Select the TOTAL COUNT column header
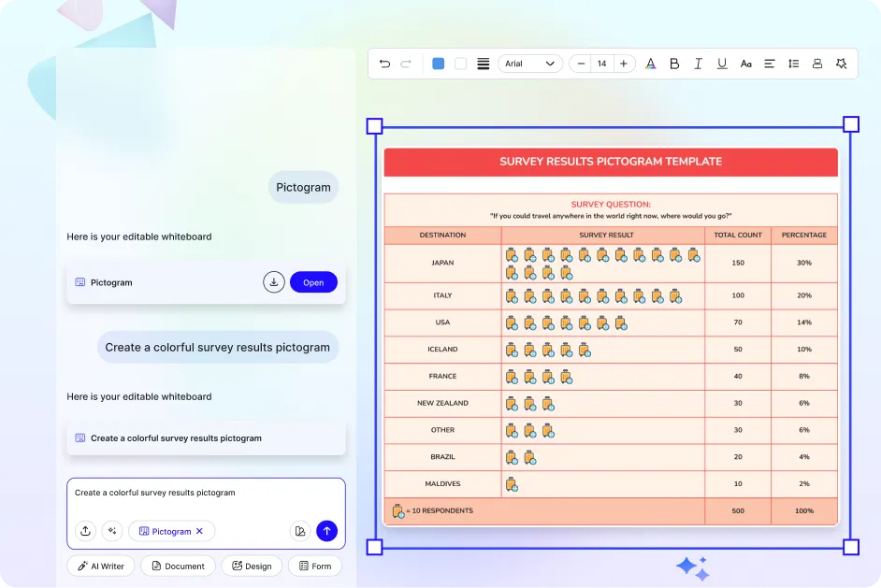The height and width of the screenshot is (588, 881). click(738, 236)
